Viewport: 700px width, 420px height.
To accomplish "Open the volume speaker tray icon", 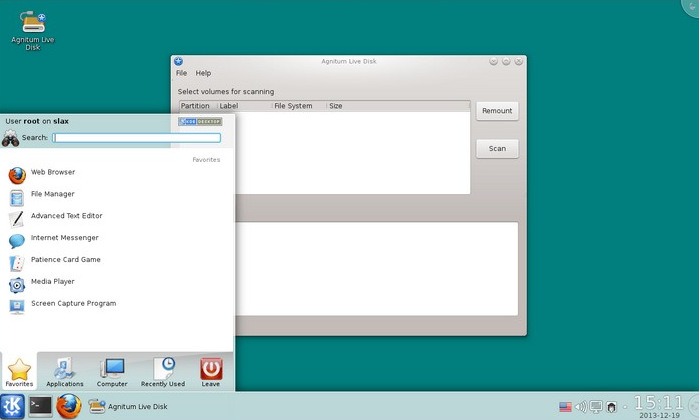I will [581, 407].
